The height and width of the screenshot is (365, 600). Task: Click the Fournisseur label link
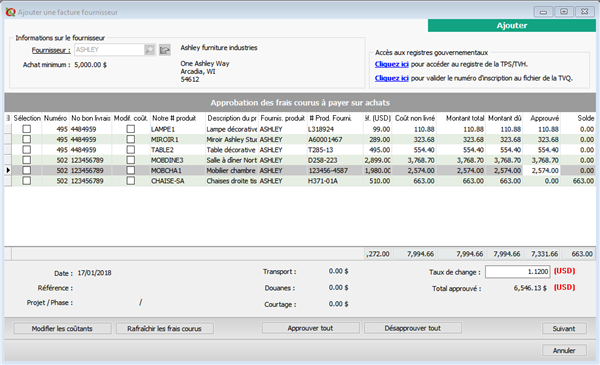[x=51, y=50]
